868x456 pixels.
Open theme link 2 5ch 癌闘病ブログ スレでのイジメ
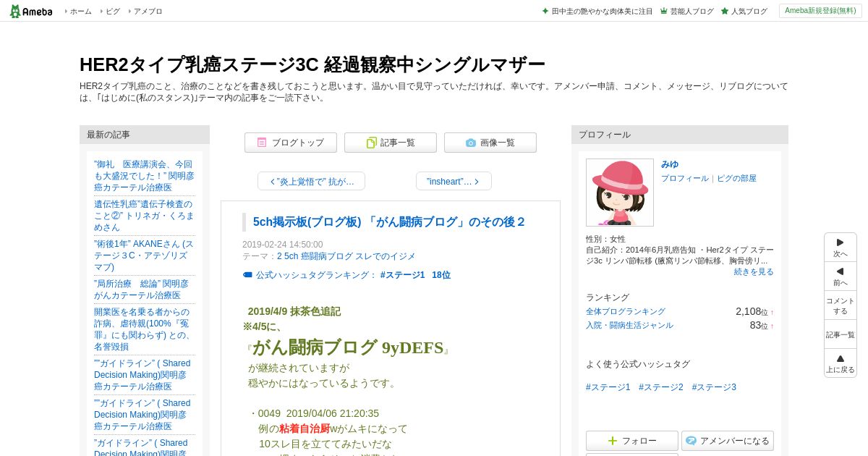pos(346,256)
